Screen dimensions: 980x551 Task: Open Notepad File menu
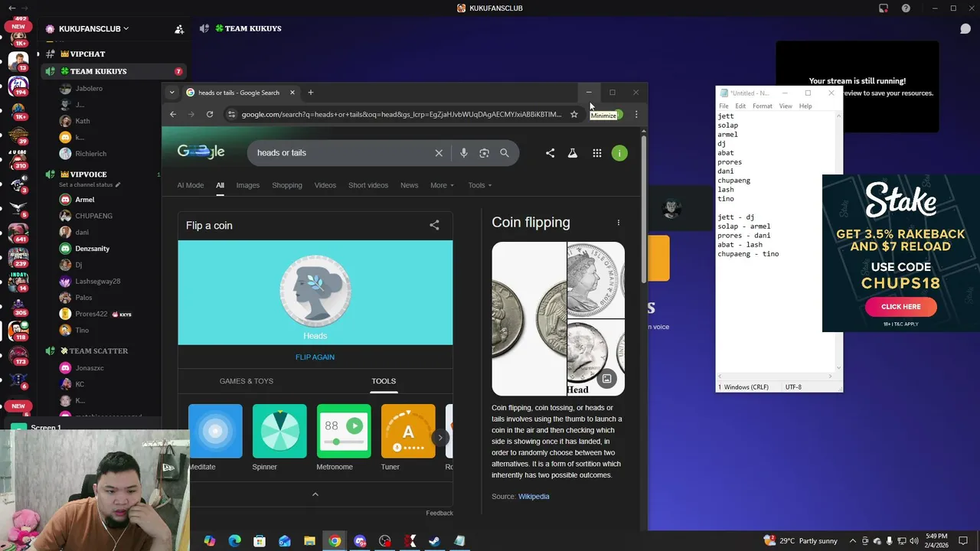pos(724,106)
